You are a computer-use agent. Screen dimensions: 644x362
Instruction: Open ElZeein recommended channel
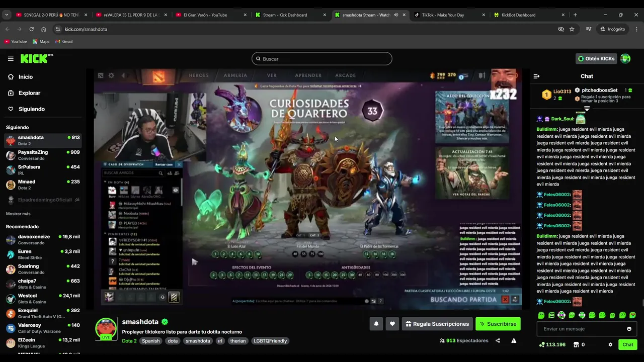tap(43, 343)
